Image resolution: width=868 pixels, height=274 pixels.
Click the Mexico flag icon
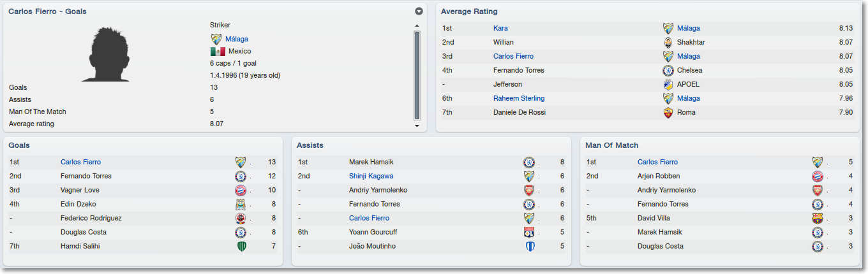[x=218, y=51]
